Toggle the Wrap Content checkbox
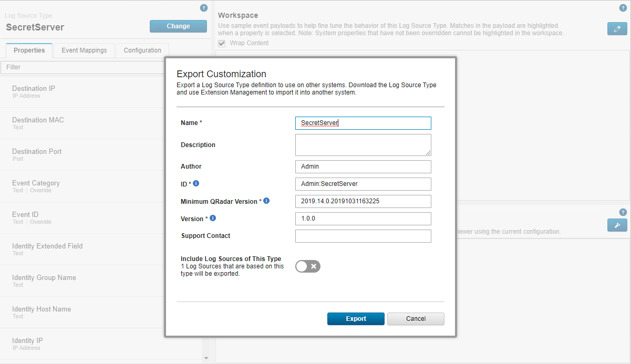This screenshot has height=364, width=631. [222, 43]
